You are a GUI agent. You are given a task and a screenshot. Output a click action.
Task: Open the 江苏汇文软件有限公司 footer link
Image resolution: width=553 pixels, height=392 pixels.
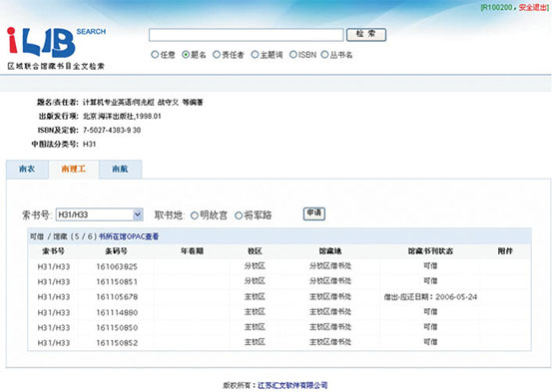(x=292, y=385)
